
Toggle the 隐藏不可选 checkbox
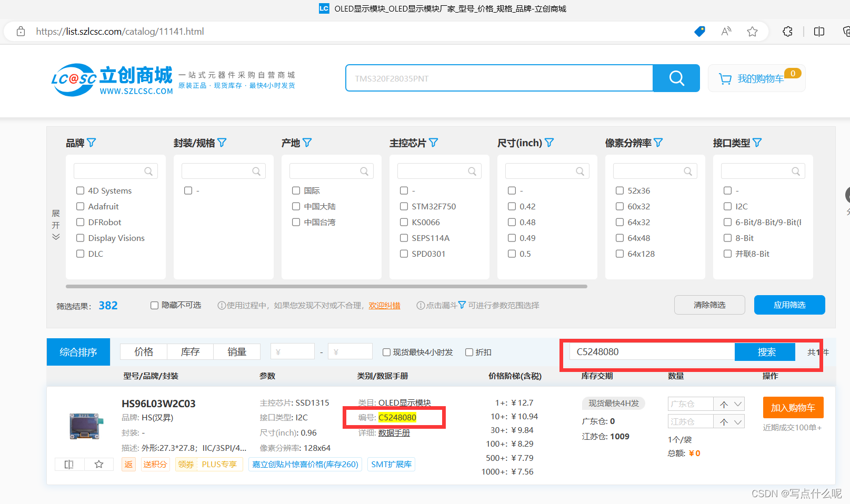pyautogui.click(x=155, y=305)
